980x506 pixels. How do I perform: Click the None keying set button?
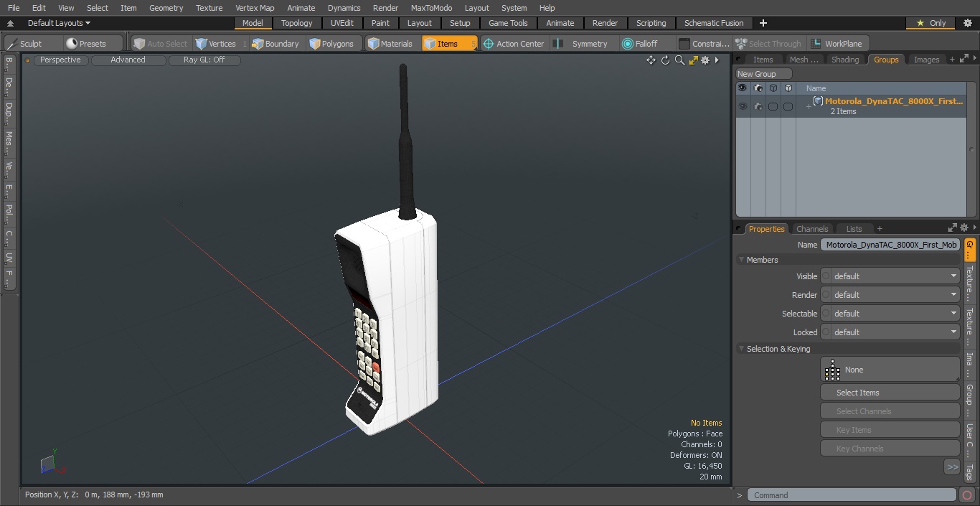(x=890, y=370)
